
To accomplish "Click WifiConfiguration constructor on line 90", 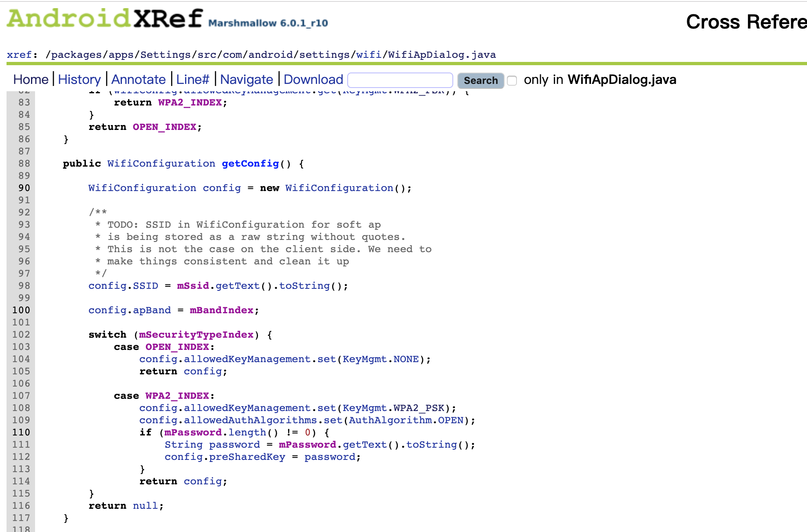I will [x=339, y=188].
